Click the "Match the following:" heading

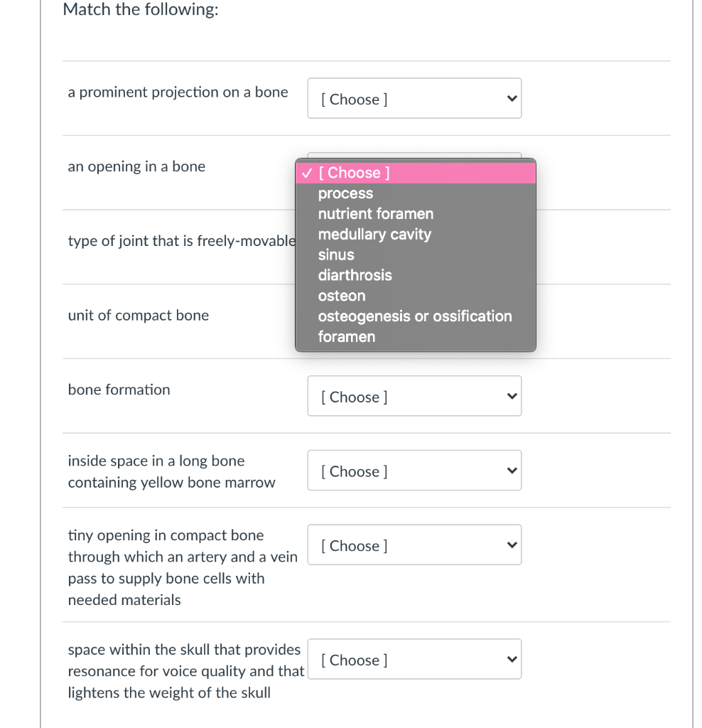(x=140, y=9)
